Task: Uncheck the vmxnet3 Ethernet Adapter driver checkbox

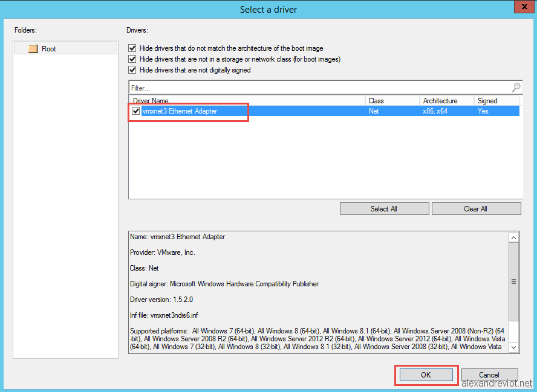Action: [136, 111]
